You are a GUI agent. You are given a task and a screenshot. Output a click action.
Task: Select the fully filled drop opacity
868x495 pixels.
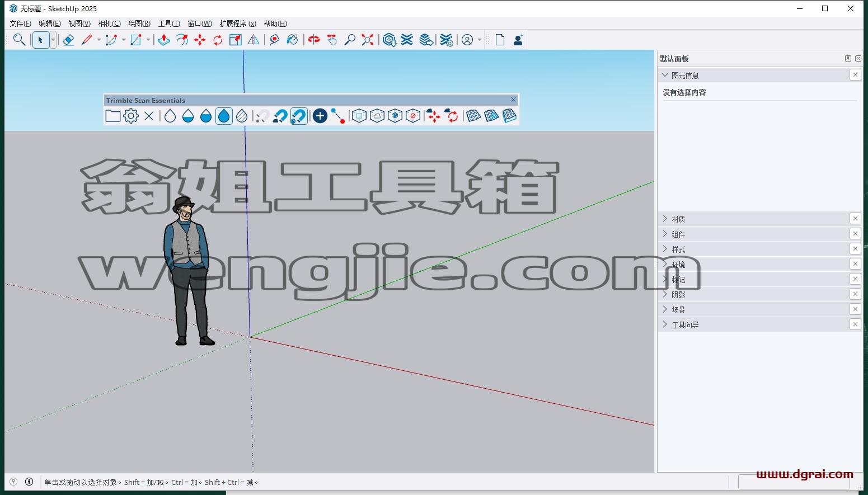pos(224,116)
